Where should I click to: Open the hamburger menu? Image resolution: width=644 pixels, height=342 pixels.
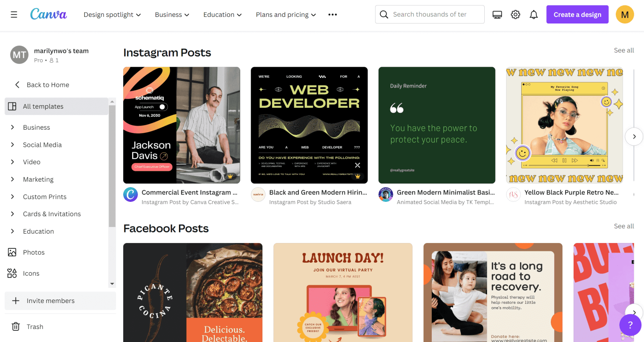click(14, 14)
